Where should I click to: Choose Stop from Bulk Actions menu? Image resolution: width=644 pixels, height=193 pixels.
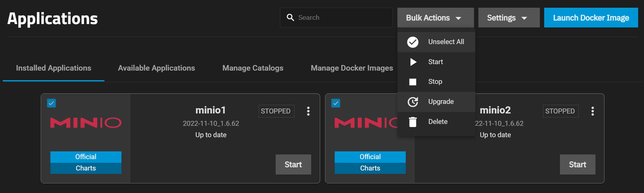[436, 82]
